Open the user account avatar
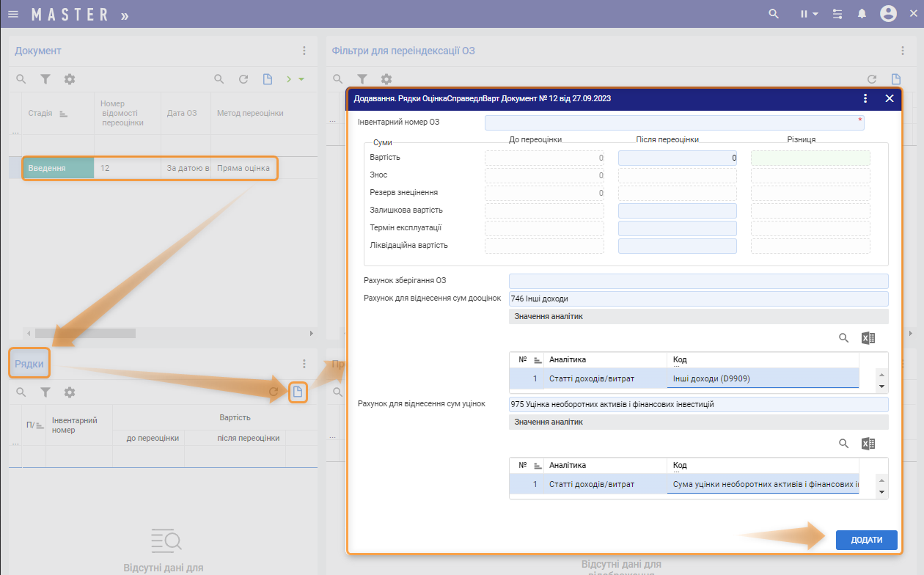 point(888,14)
